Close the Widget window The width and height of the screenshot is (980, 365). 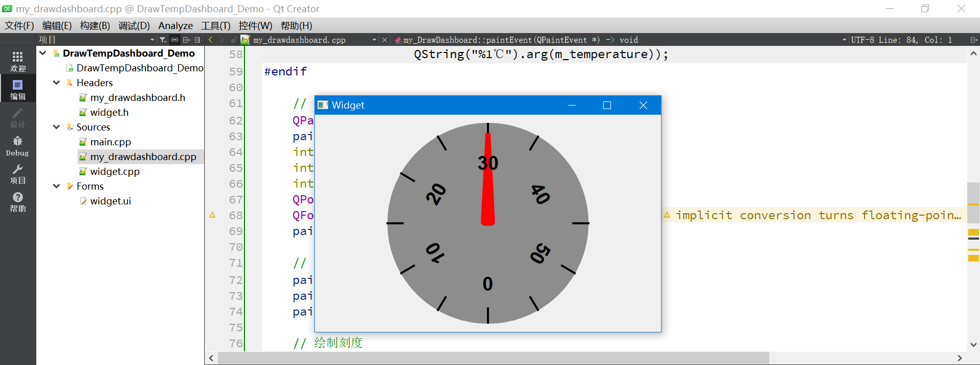(643, 105)
